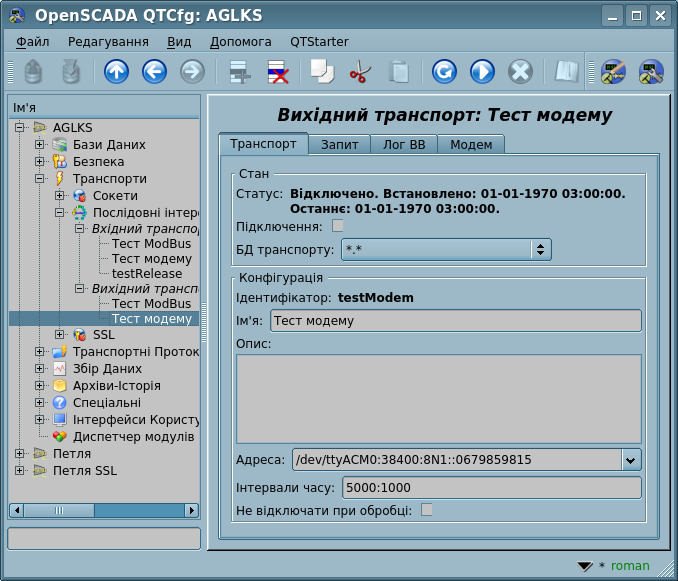
Task: Click the Збір Даних chart icon
Action: tap(60, 368)
